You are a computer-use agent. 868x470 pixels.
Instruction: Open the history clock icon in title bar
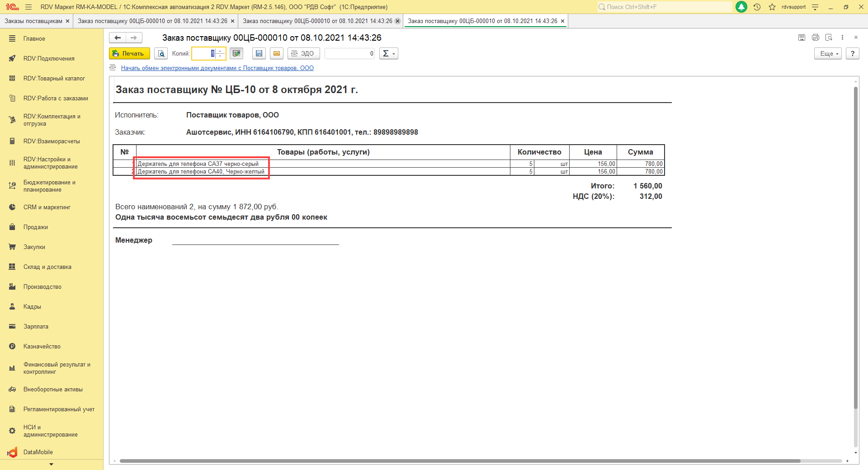757,7
